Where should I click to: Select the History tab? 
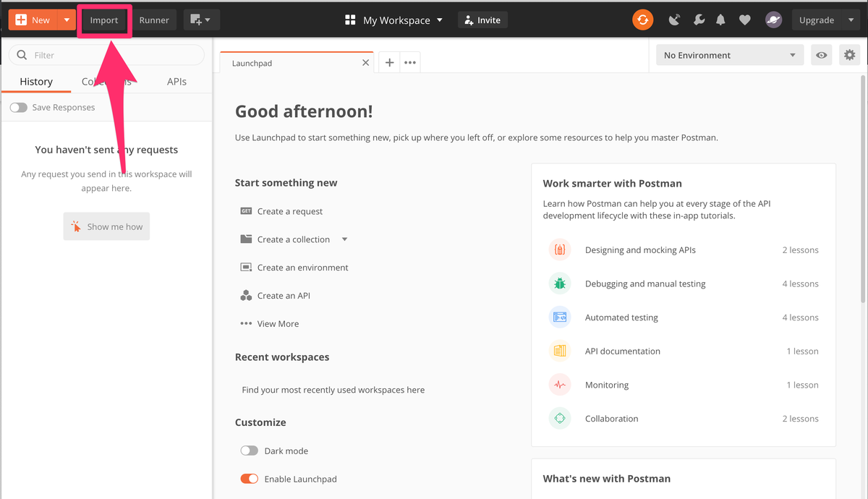tap(36, 82)
